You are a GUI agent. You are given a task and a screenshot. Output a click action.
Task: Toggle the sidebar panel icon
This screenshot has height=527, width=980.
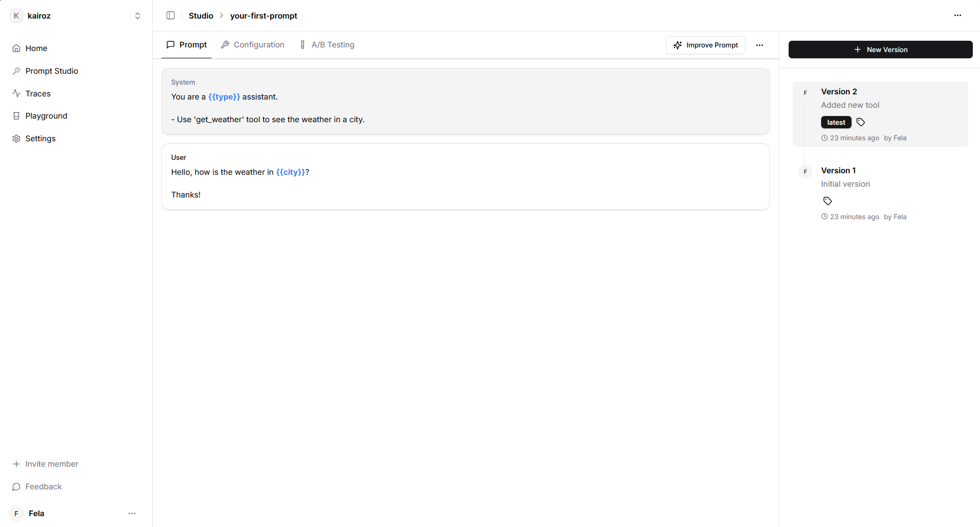coord(171,15)
